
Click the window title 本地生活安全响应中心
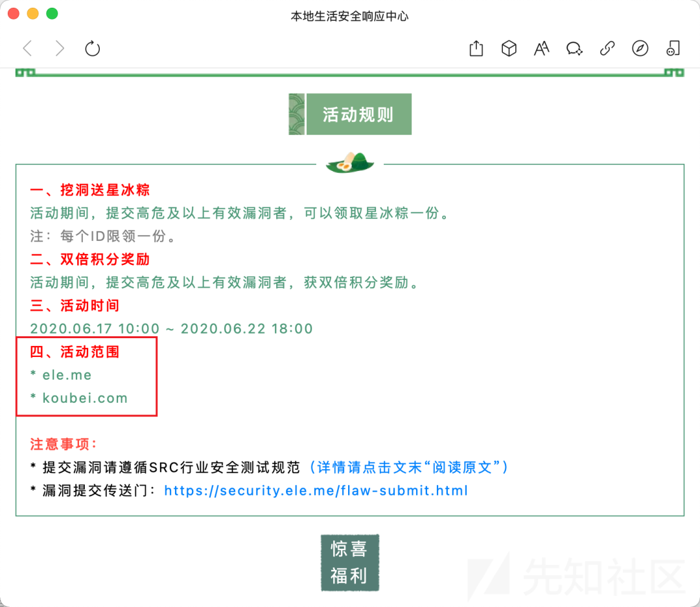pos(349,16)
